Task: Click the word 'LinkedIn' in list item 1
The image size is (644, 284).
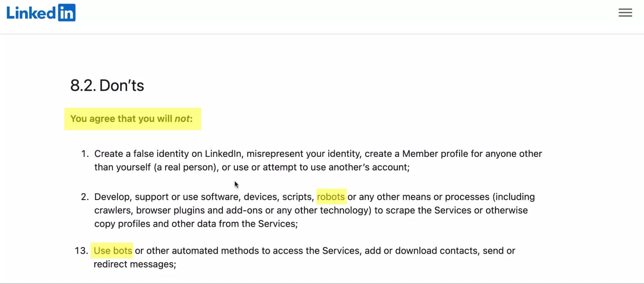Action: tap(223, 154)
